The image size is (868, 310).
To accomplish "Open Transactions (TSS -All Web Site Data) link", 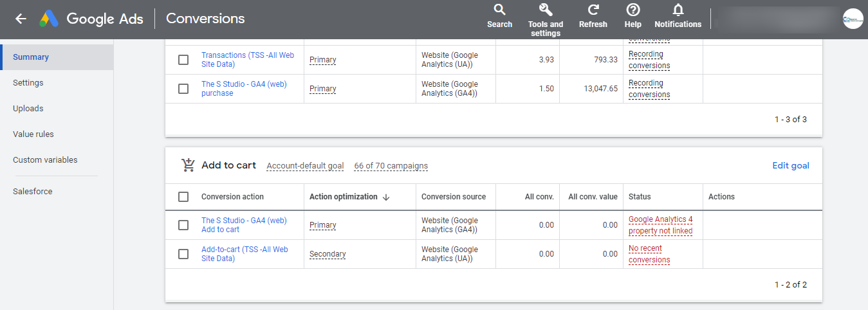I will click(248, 60).
